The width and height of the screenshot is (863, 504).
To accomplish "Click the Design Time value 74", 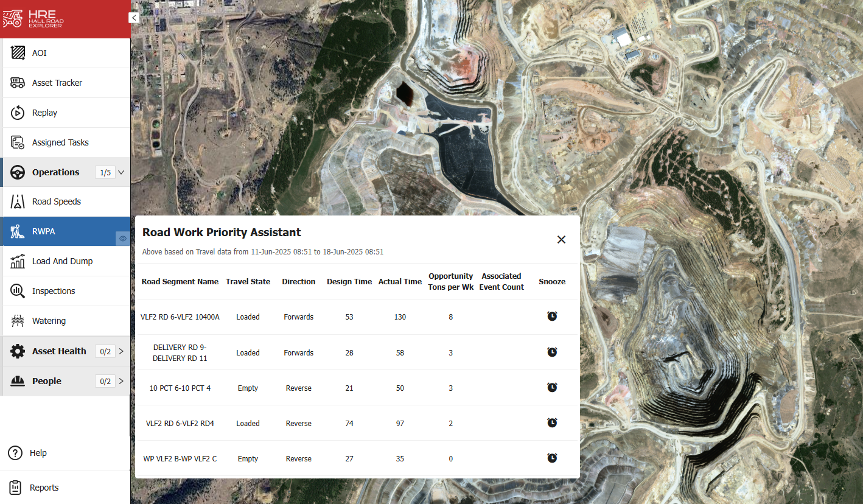I will pos(349,424).
